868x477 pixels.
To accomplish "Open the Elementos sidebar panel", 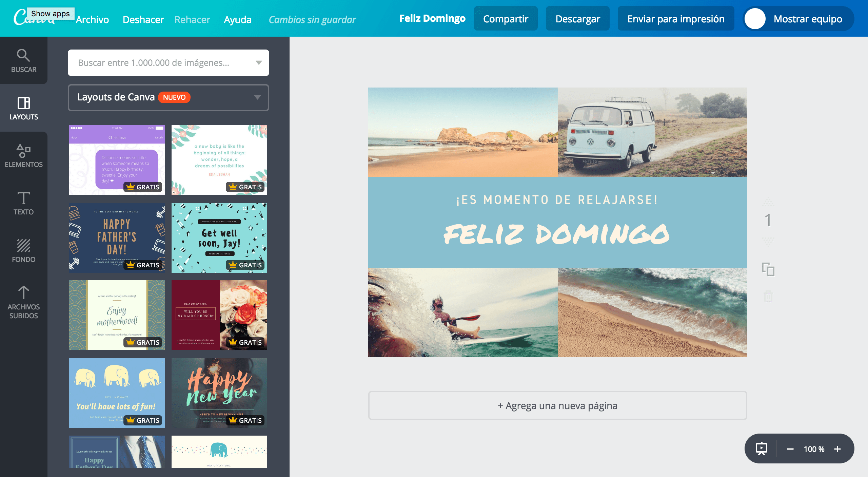I will 24,156.
